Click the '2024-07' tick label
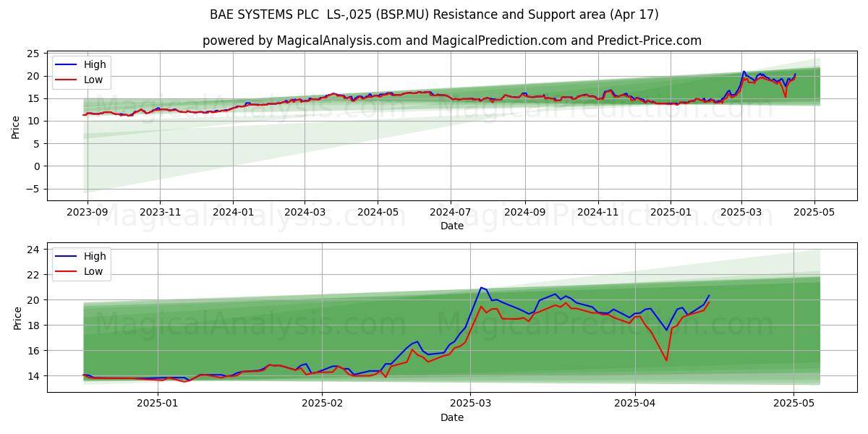The width and height of the screenshot is (868, 434). [x=450, y=213]
